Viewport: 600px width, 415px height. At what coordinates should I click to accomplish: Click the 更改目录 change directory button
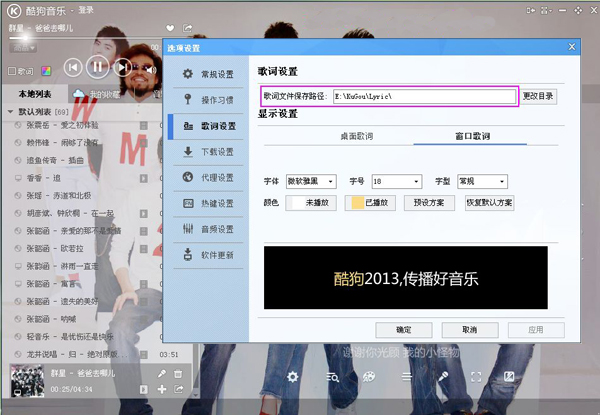click(x=538, y=96)
